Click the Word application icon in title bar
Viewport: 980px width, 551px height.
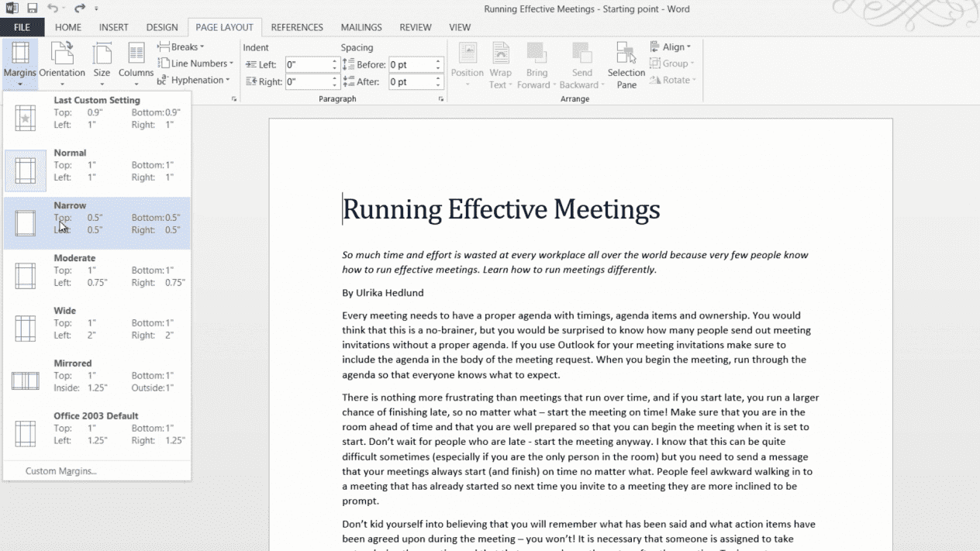point(12,9)
